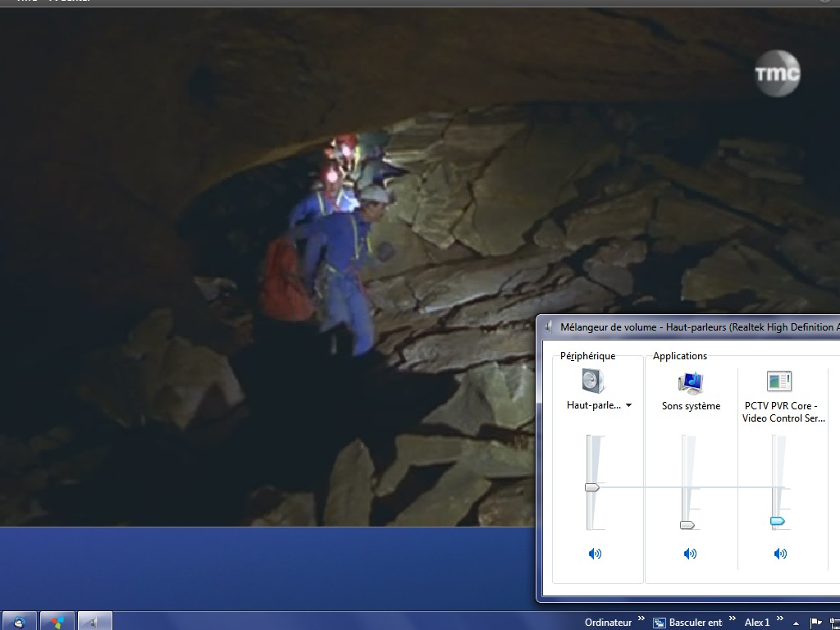Show hidden system tray icons
Image resolution: width=840 pixels, height=630 pixels.
(x=796, y=622)
